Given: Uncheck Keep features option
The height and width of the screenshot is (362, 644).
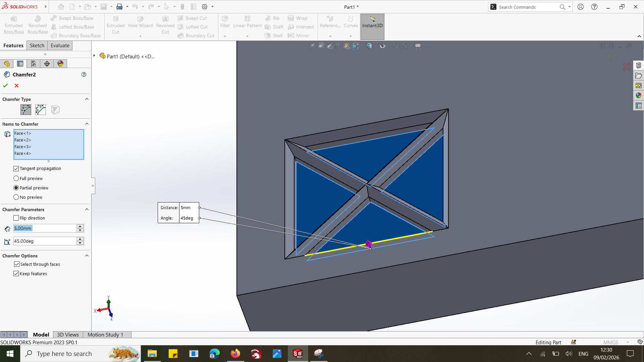Looking at the screenshot, I should [x=16, y=274].
